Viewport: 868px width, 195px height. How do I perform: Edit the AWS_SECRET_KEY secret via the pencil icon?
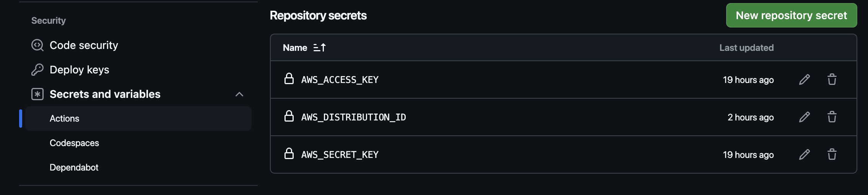click(x=805, y=154)
